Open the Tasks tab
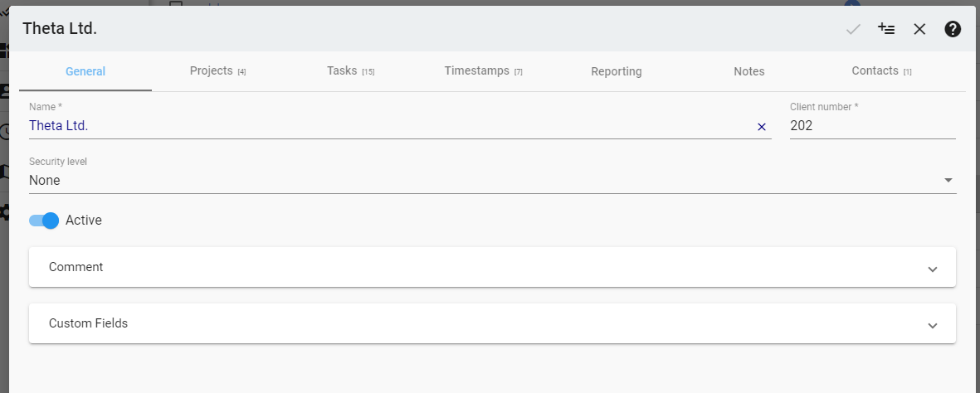The height and width of the screenshot is (393, 980). coord(350,71)
